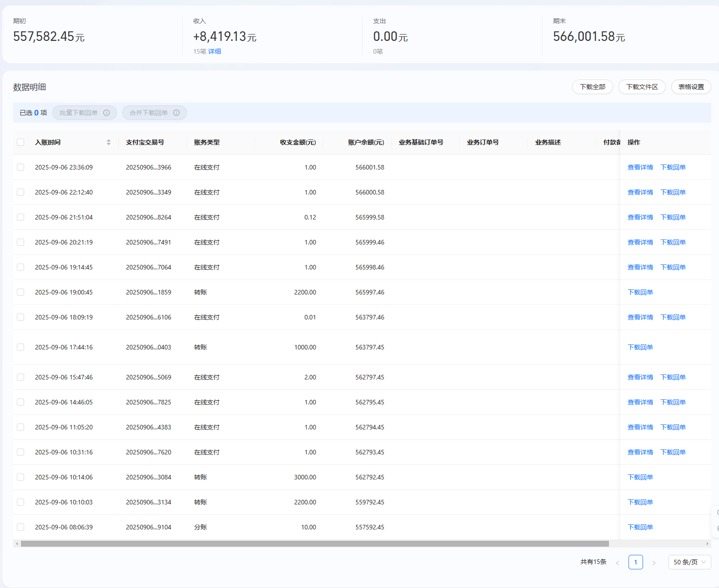The height and width of the screenshot is (588, 719).
Task: Open the 50 条/页 page size dropdown
Action: pyautogui.click(x=689, y=562)
